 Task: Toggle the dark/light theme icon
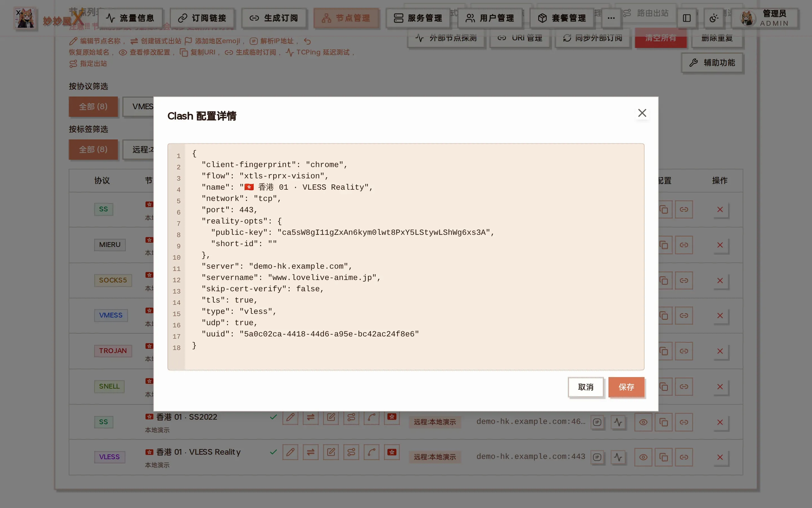pos(714,18)
